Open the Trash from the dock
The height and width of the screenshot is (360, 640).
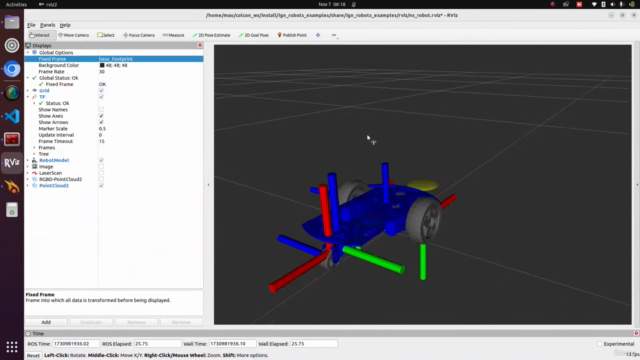(12, 210)
